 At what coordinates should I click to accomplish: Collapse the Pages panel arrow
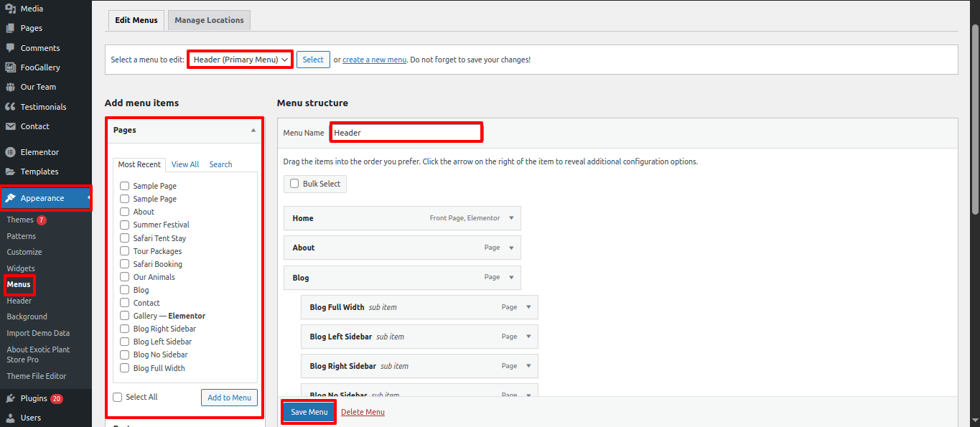coord(253,131)
